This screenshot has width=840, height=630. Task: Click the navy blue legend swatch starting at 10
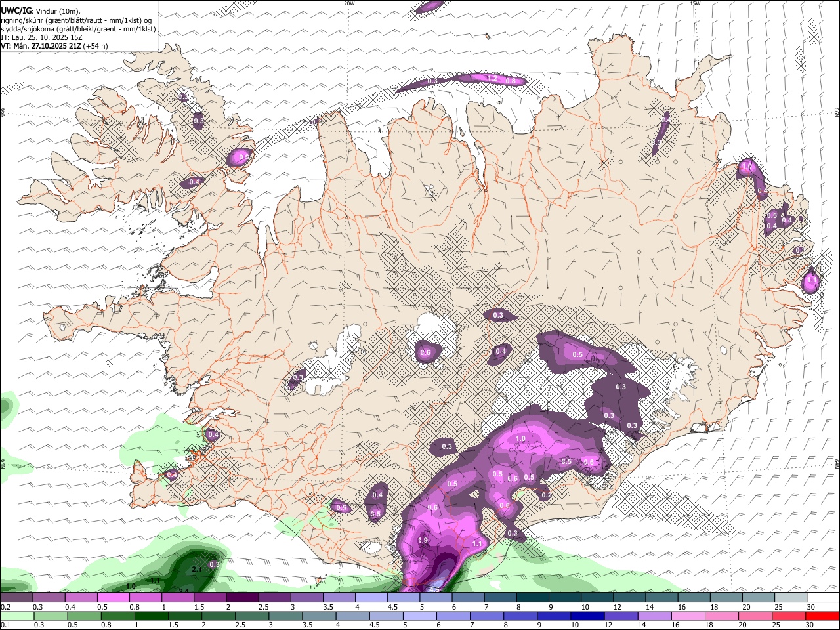588,616
